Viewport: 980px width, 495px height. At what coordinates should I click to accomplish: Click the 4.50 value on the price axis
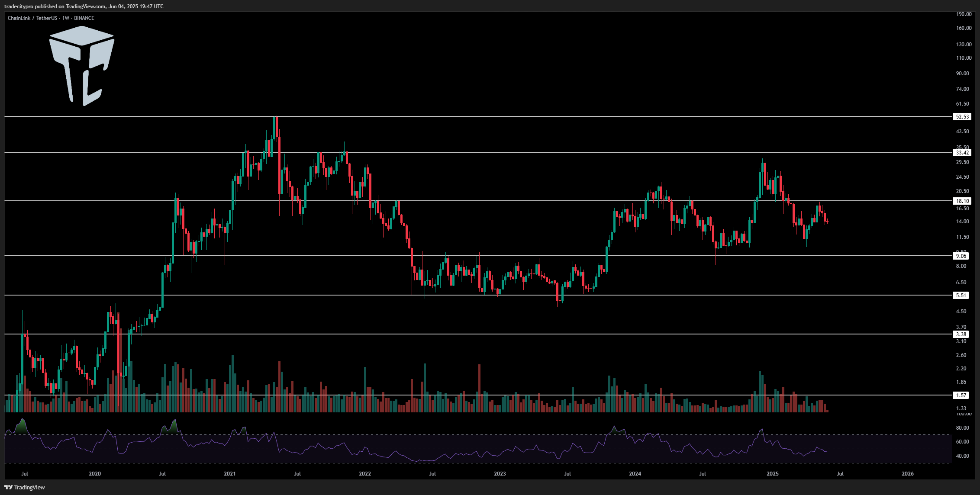click(961, 312)
